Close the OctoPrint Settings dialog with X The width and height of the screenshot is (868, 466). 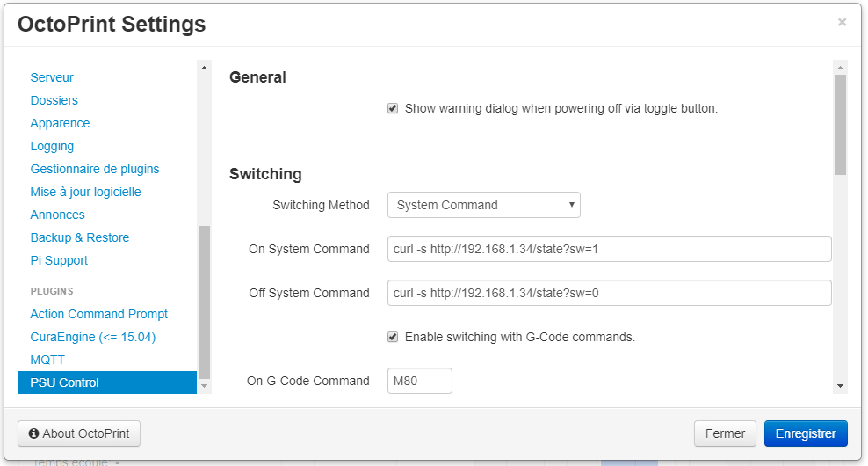tap(842, 23)
